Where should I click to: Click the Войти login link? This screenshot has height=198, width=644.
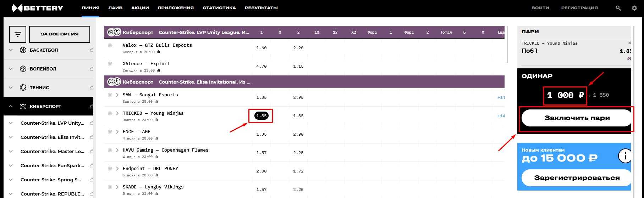pyautogui.click(x=540, y=8)
